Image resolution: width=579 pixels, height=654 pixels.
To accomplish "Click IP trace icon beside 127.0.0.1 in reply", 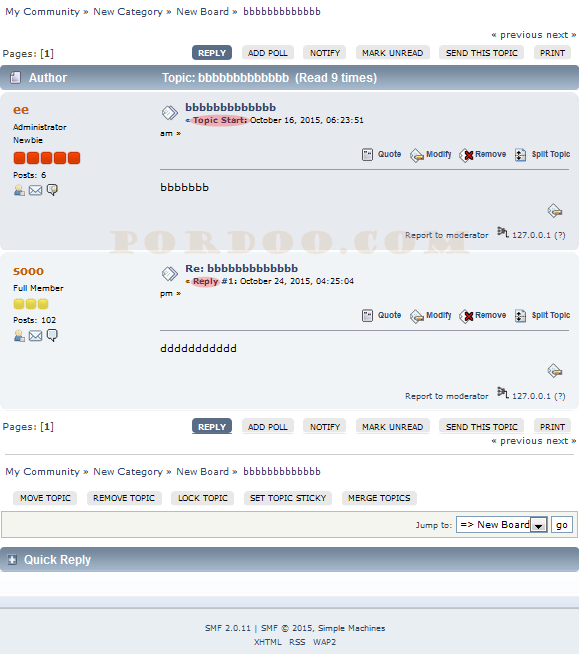I will pos(502,393).
